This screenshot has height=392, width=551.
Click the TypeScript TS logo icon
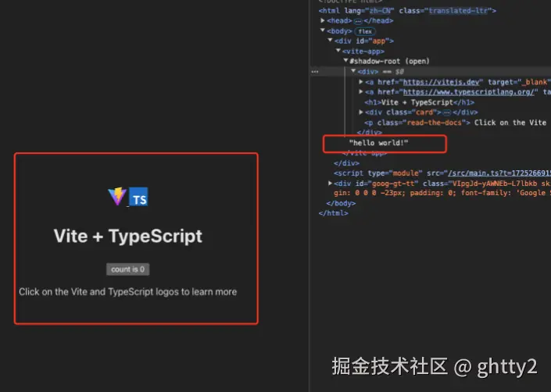pos(138,197)
